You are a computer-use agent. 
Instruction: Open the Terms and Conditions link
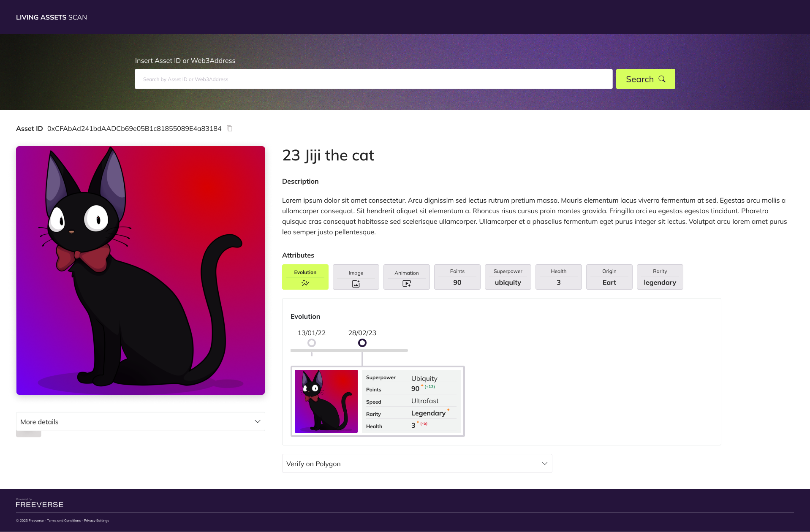64,521
